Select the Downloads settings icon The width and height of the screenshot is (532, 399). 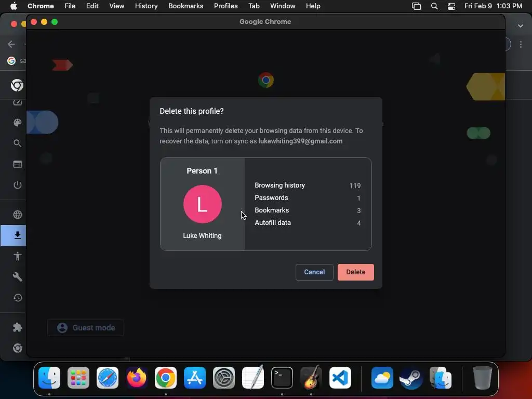click(18, 235)
